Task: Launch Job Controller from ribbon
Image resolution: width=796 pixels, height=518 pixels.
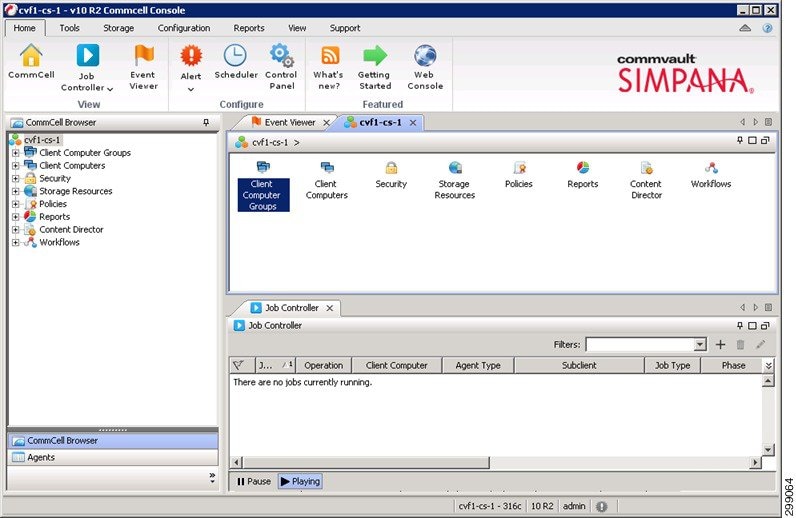Action: 87,55
